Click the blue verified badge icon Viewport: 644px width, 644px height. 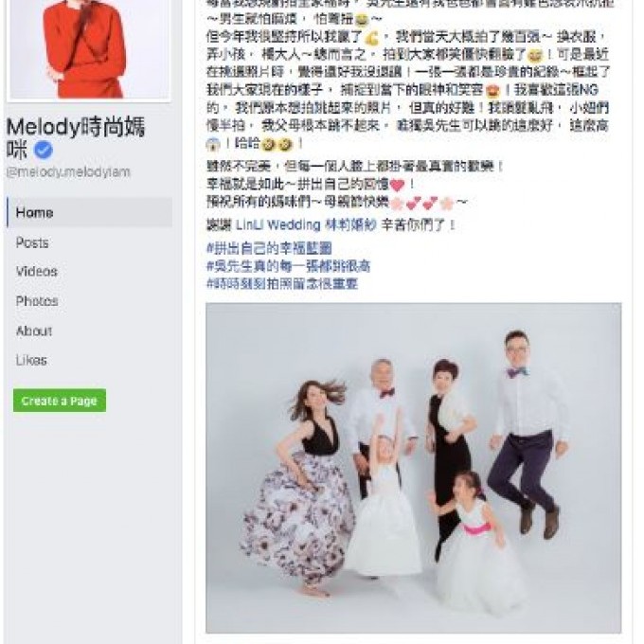point(44,150)
